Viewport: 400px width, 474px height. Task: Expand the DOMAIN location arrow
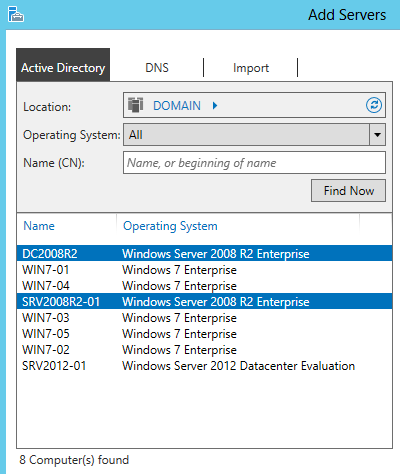coord(215,106)
